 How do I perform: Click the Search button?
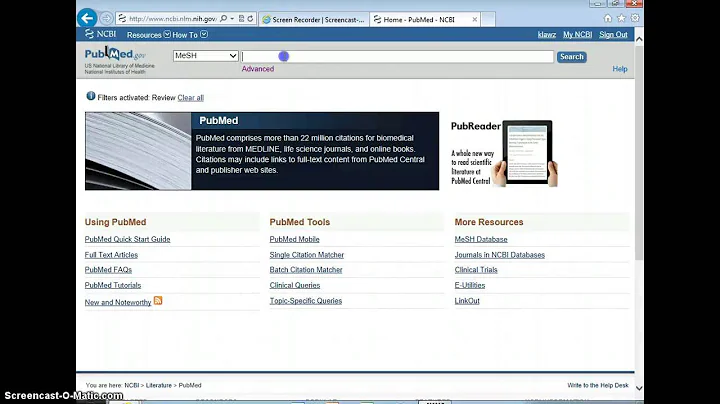pyautogui.click(x=572, y=56)
